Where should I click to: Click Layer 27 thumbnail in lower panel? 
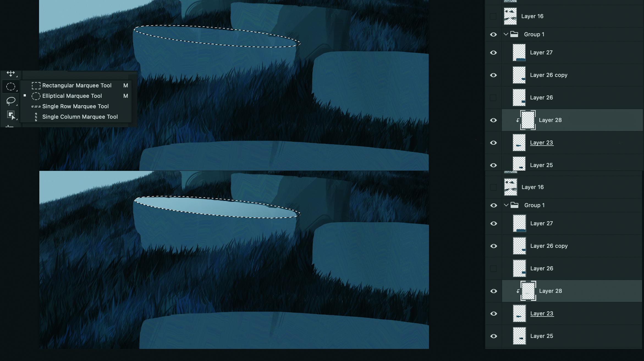pos(519,223)
